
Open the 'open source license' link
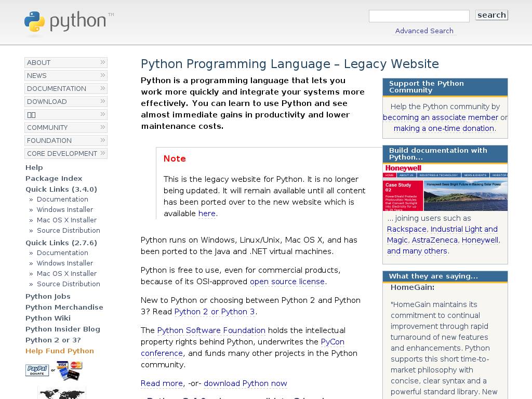(287, 282)
